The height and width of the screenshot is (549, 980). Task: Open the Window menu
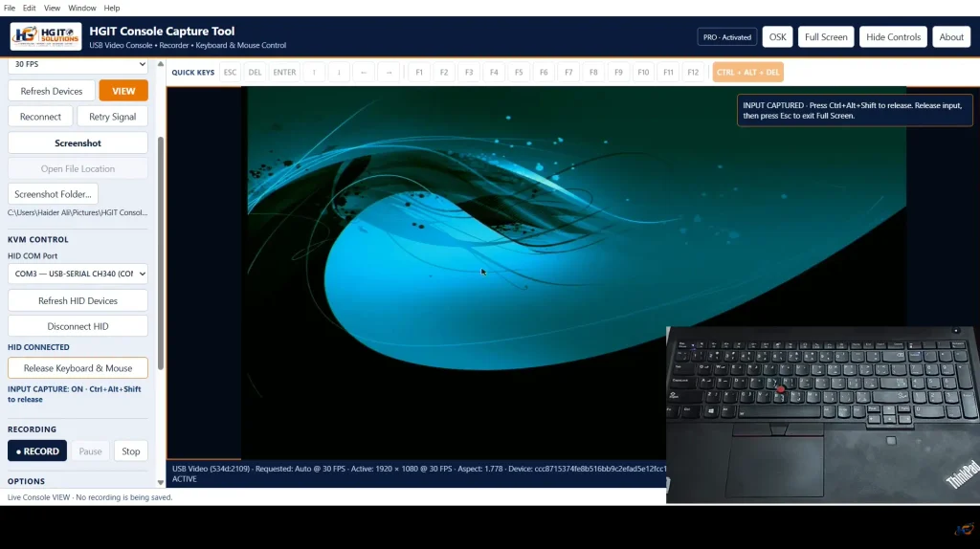pos(82,8)
